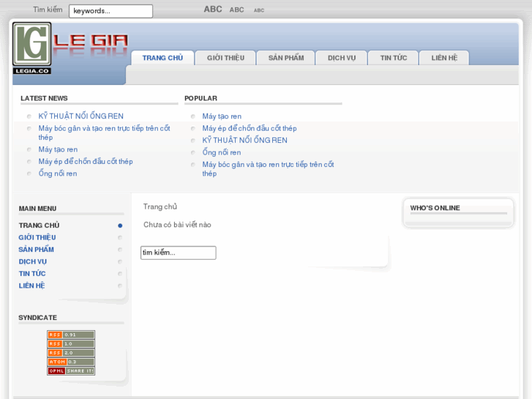The width and height of the screenshot is (532, 399).
Task: Open 'KỸ THUẬT NỐI ỐNG REN' under Latest News
Action: pos(80,116)
